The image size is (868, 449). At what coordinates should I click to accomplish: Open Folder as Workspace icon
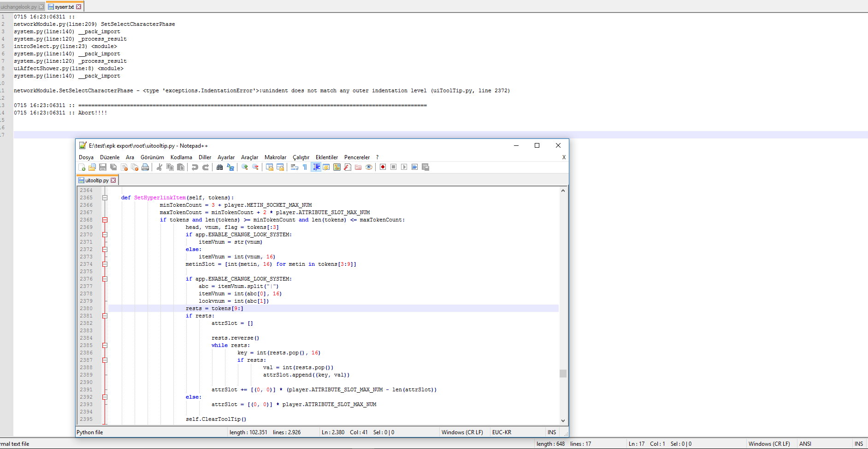tap(358, 167)
